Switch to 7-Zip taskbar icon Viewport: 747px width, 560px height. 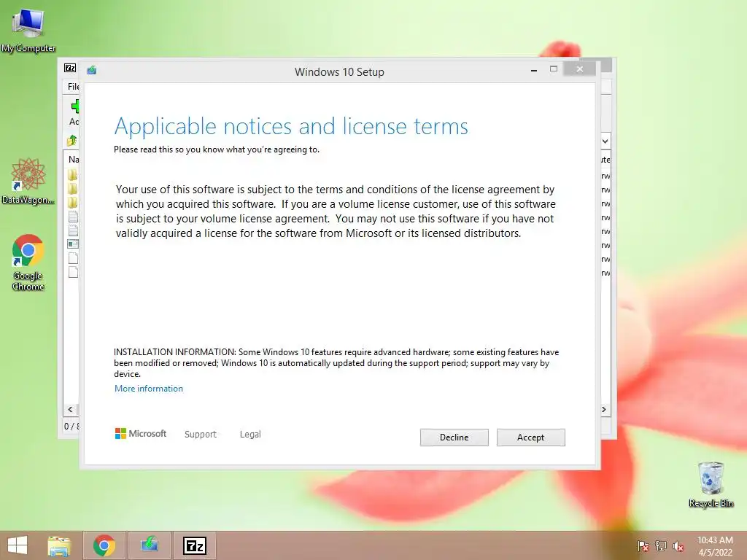194,545
